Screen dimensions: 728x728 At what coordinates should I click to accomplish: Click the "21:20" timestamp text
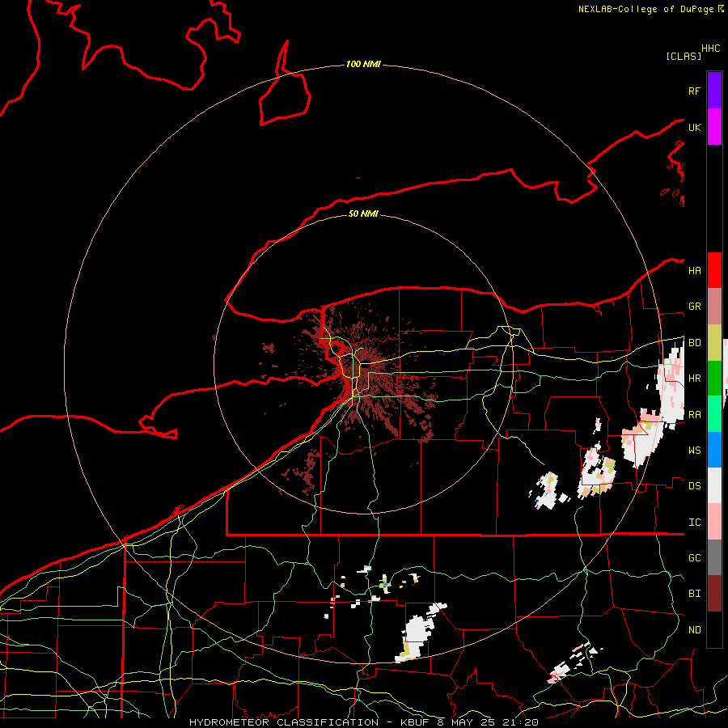point(520,722)
